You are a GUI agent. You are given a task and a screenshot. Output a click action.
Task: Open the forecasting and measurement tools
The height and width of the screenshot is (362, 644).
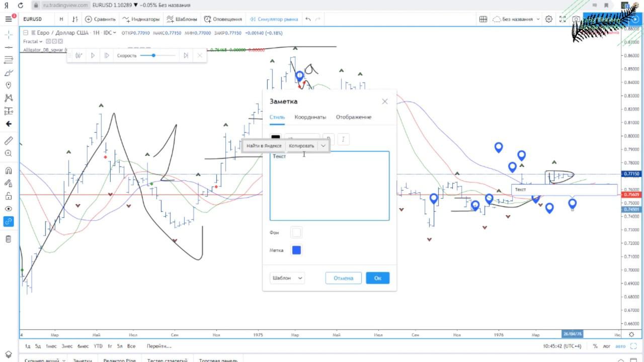pos(9,111)
